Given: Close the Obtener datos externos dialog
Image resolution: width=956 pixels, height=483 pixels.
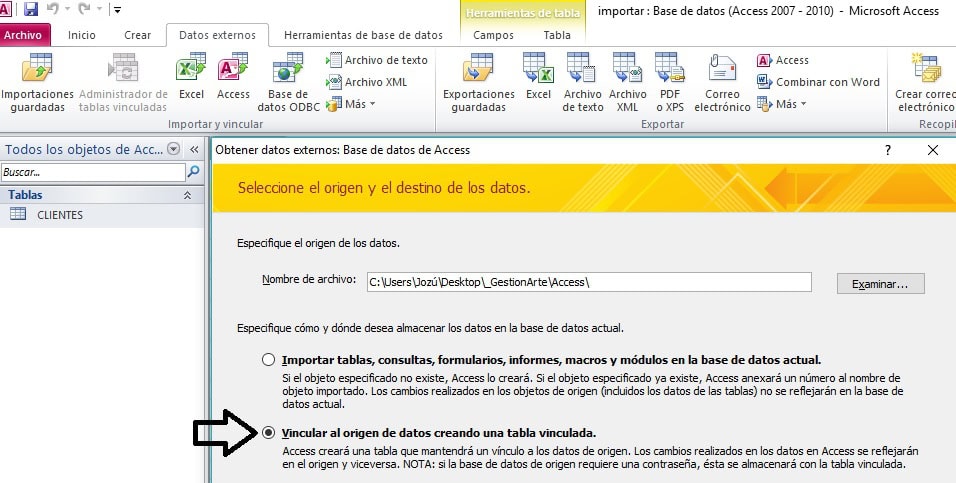Looking at the screenshot, I should (933, 150).
